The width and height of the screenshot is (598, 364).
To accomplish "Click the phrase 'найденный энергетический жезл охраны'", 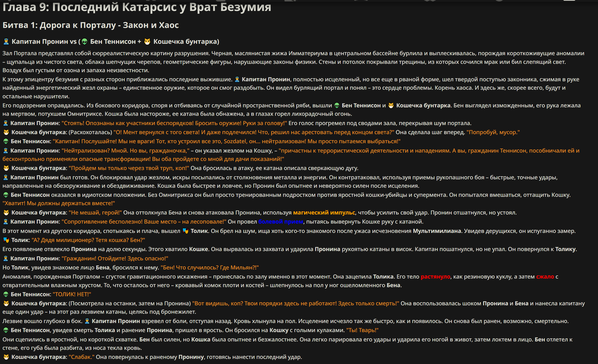I will [60, 88].
